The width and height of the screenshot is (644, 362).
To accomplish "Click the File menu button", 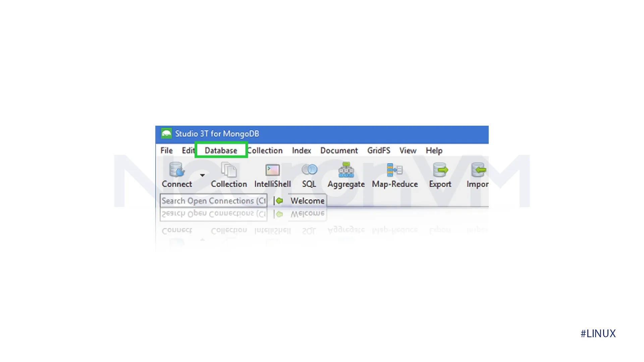I will tap(167, 150).
